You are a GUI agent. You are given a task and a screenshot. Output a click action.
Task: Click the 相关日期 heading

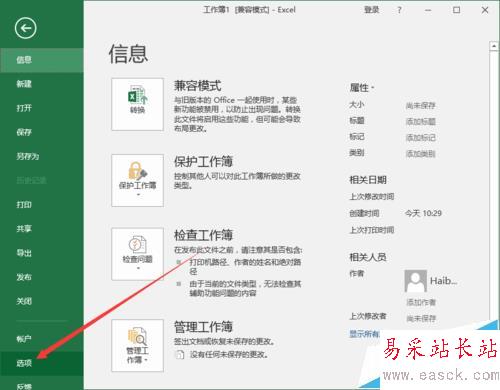(x=368, y=180)
